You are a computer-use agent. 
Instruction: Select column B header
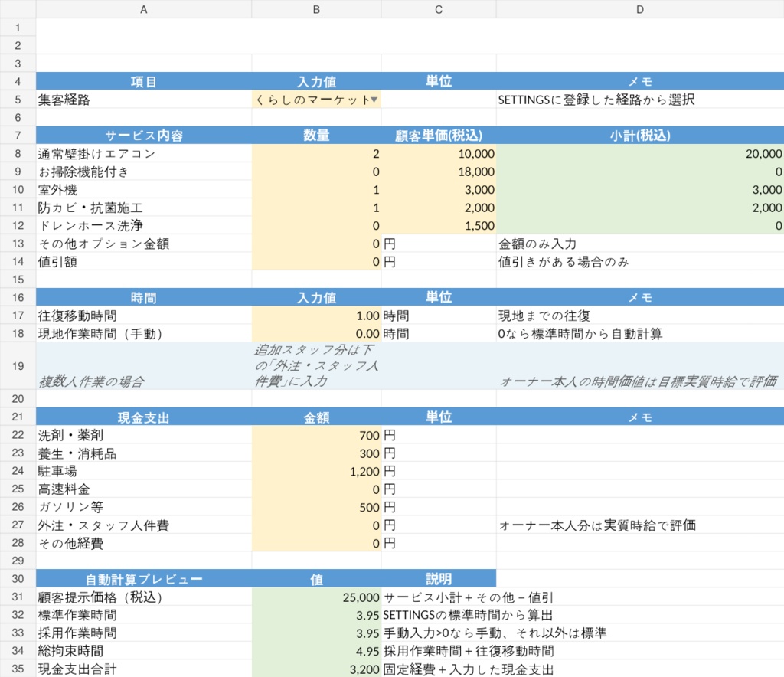(316, 9)
